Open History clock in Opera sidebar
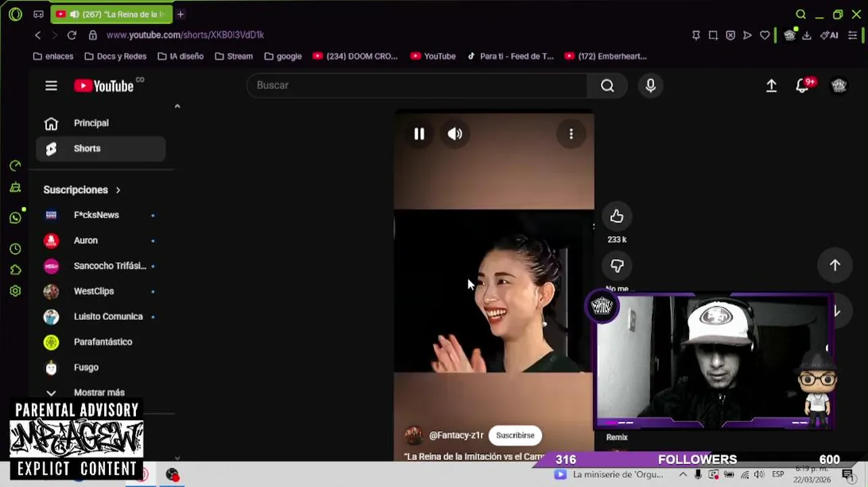868x487 pixels. tap(16, 249)
